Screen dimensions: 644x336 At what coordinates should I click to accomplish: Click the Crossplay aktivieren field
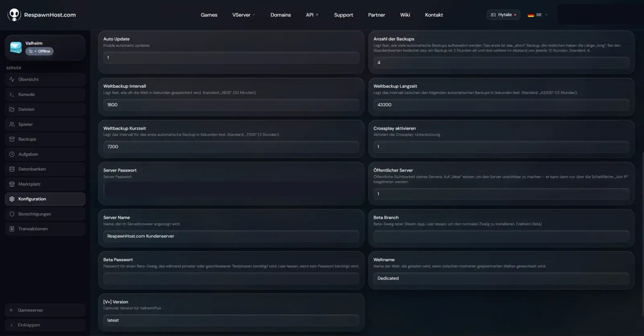[501, 147]
